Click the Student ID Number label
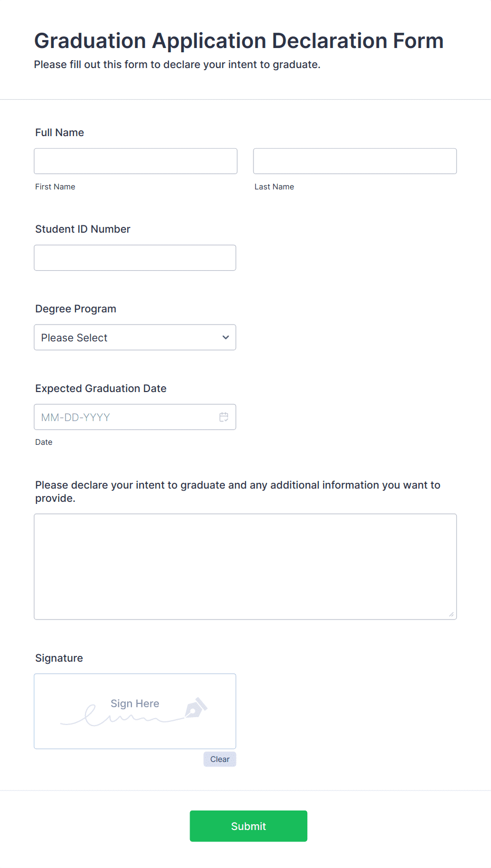This screenshot has height=868, width=491. tap(83, 229)
